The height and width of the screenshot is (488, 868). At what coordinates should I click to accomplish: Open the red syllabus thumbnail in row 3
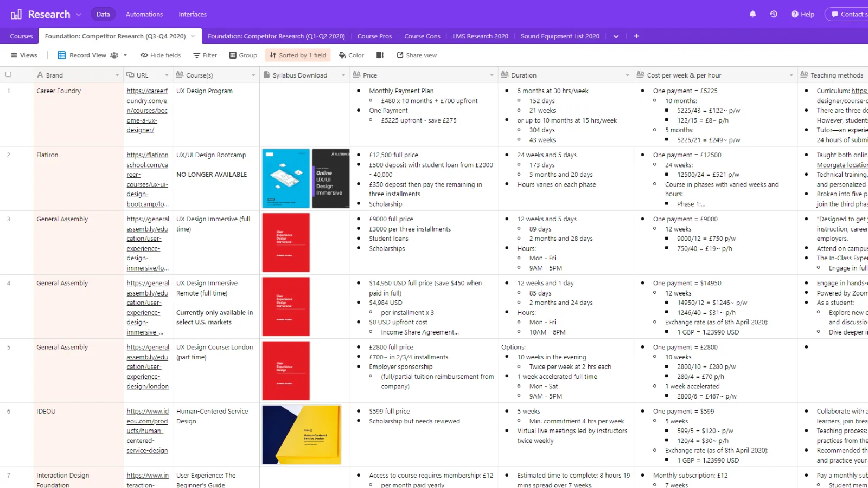(x=286, y=242)
